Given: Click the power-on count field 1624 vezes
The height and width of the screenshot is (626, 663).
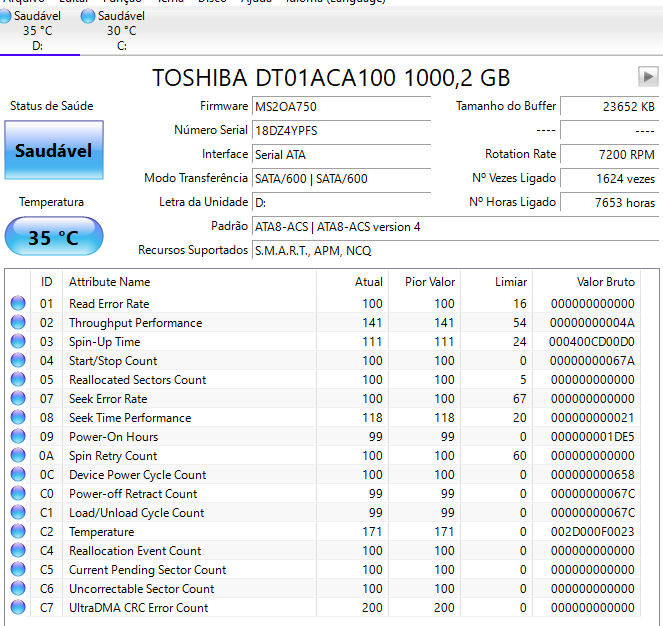Looking at the screenshot, I should [x=610, y=178].
